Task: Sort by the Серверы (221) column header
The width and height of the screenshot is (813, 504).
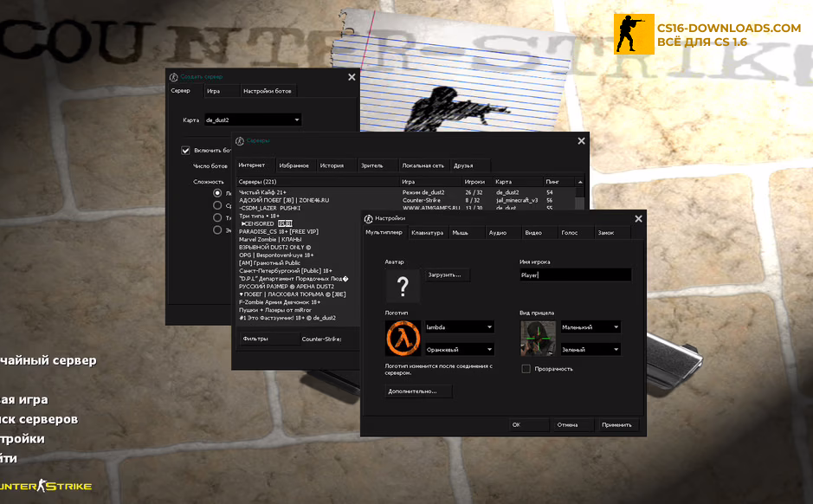Action: [318, 182]
